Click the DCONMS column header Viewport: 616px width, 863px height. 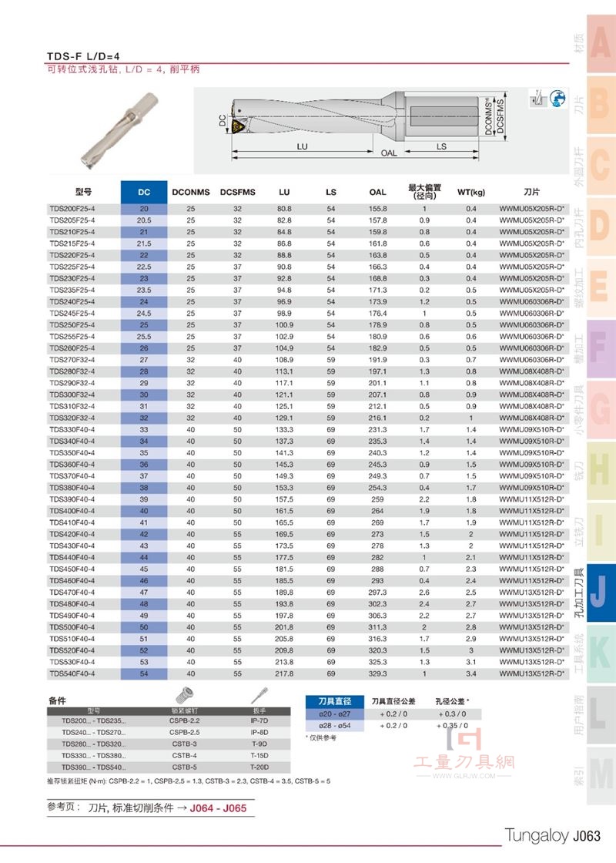pyautogui.click(x=191, y=192)
